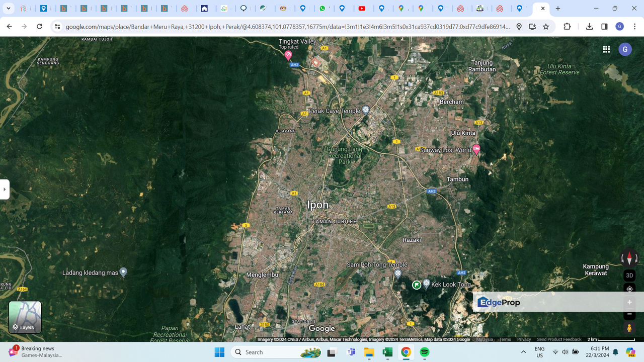Image resolution: width=644 pixels, height=362 pixels.
Task: Open the Ladang kledang mas map pin
Action: (x=123, y=273)
